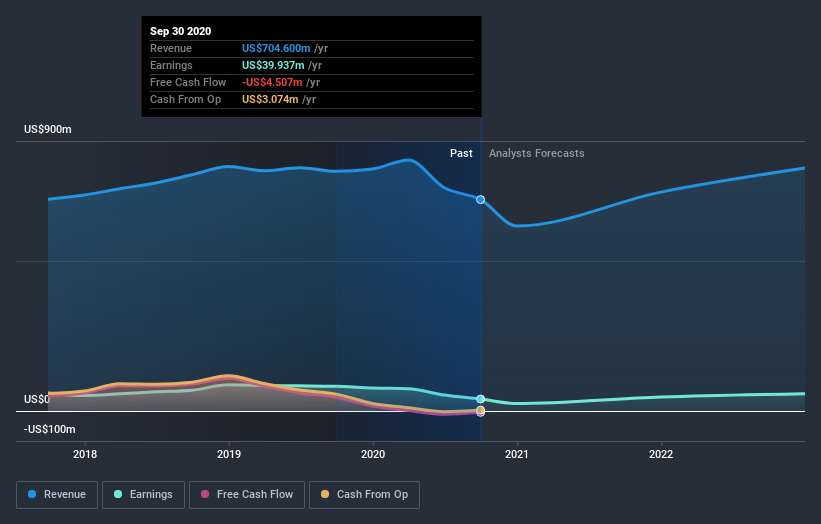Click the 2022 x-axis label

click(661, 454)
